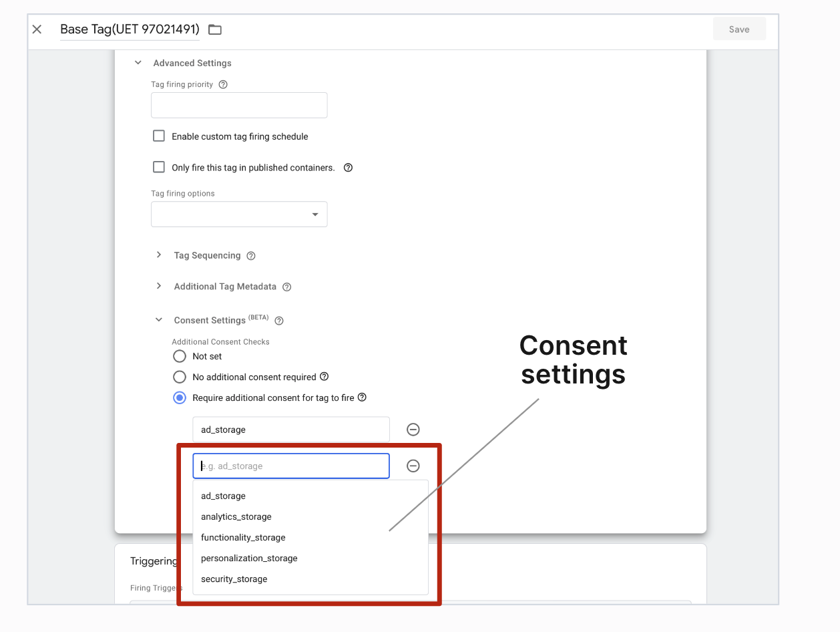This screenshot has width=840, height=632.
Task: Open help for additional consent requirement
Action: pyautogui.click(x=363, y=398)
